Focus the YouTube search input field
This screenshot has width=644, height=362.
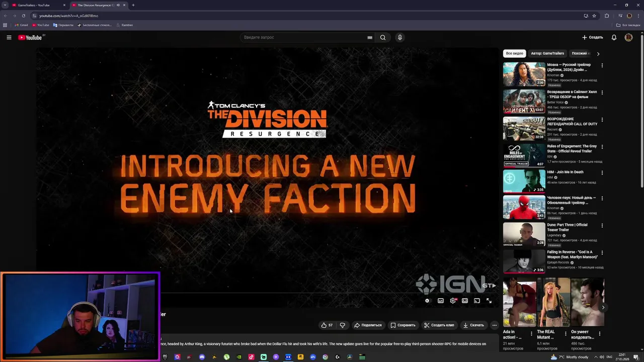click(x=304, y=37)
